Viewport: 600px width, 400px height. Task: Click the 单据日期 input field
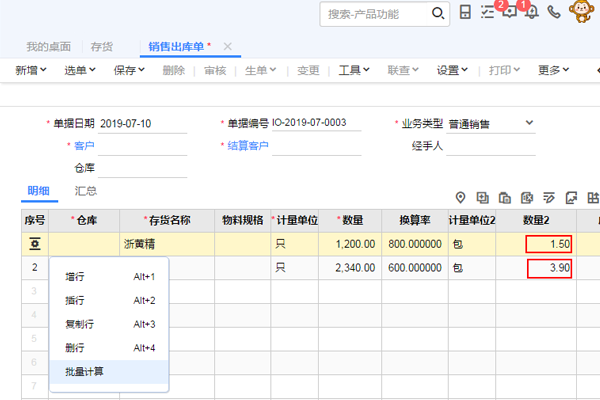coord(143,123)
